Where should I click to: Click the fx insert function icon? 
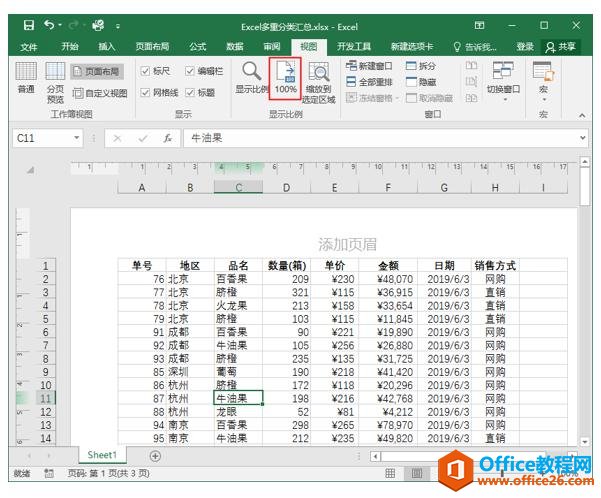pyautogui.click(x=167, y=138)
